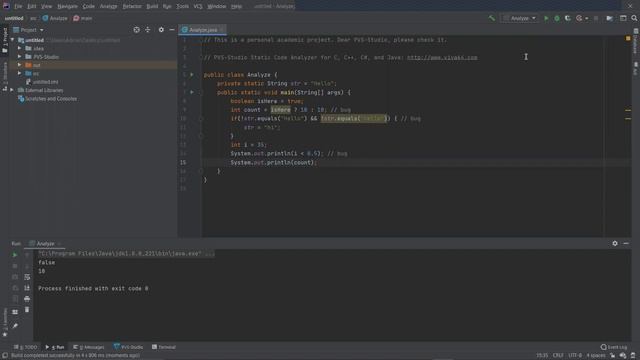Click the UTF-8 encoding in status bar

pos(575,356)
